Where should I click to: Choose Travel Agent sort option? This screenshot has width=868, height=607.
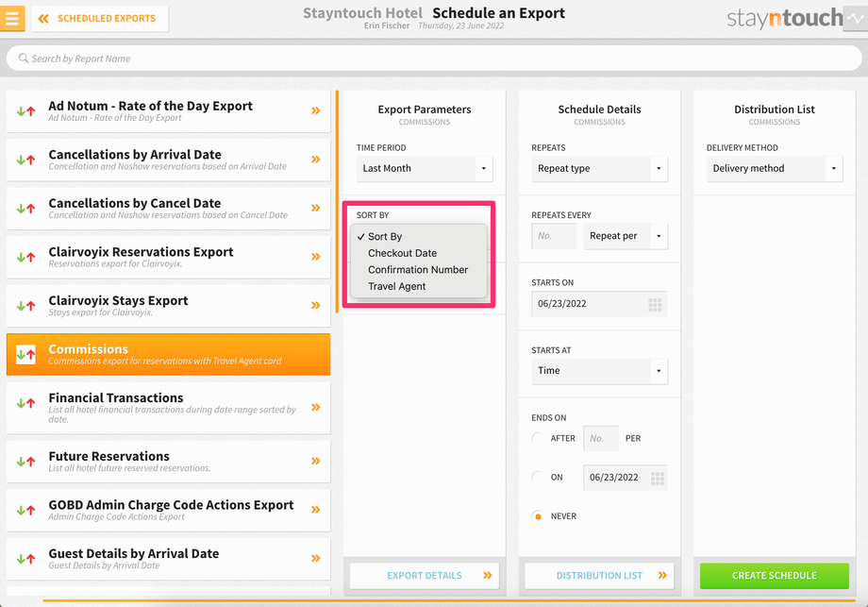point(419,286)
